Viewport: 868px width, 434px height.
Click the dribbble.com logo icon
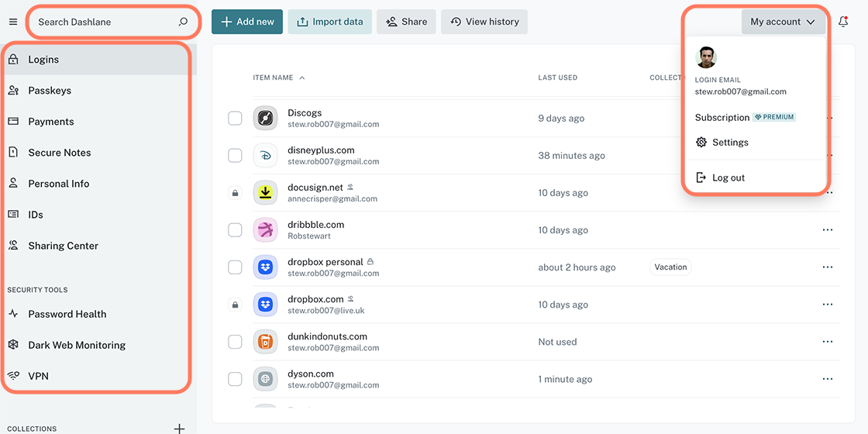click(265, 230)
